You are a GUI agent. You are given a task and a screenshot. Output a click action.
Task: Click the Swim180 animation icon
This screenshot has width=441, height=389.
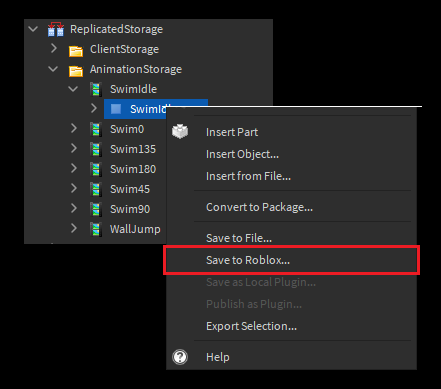pyautogui.click(x=96, y=169)
